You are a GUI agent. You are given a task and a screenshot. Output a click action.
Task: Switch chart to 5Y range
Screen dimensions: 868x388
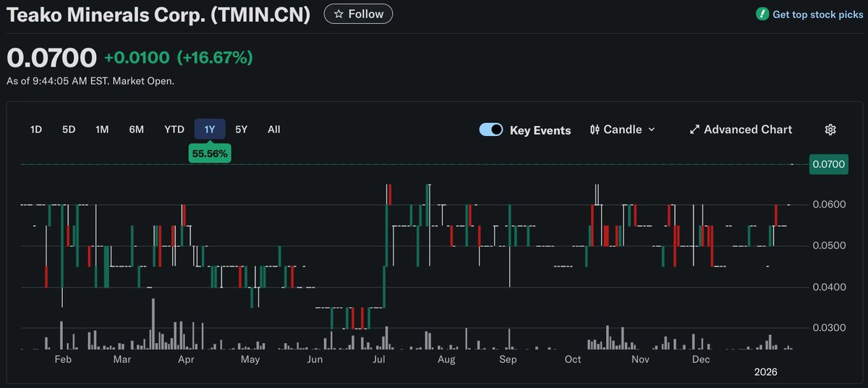[242, 130]
